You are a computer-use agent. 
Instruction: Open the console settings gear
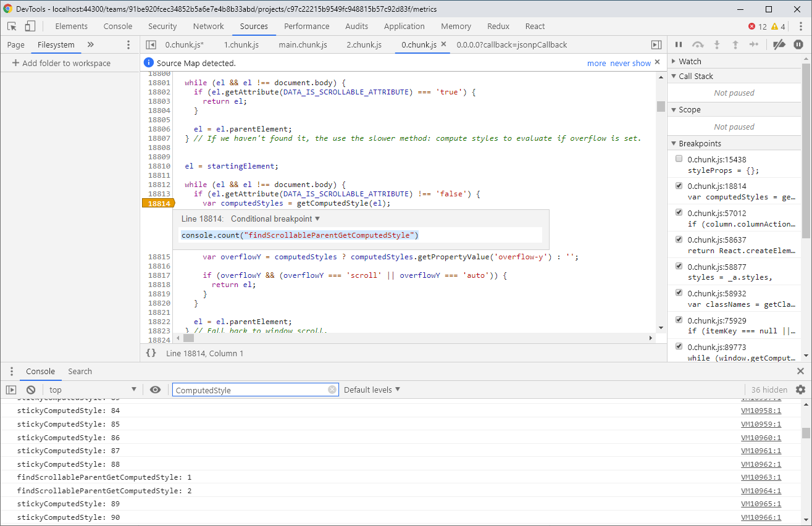click(x=800, y=390)
